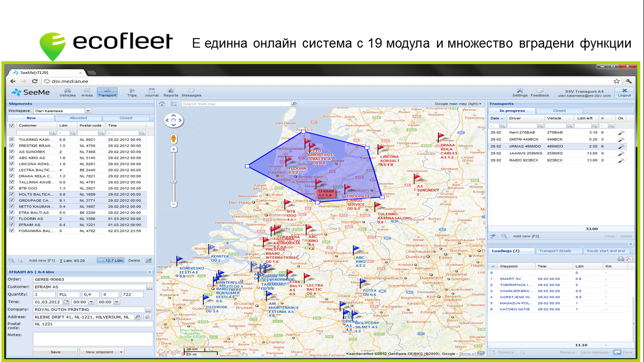Uncheck the BTB OOO shipment checkbox
644x362 pixels.
(x=12, y=188)
